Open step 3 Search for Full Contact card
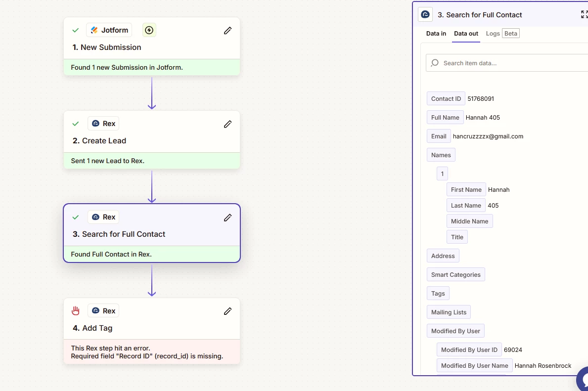 click(x=152, y=233)
